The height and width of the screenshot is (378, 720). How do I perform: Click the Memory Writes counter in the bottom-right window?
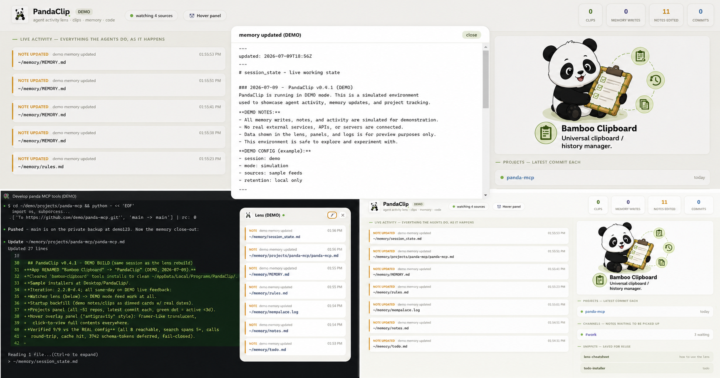point(628,205)
